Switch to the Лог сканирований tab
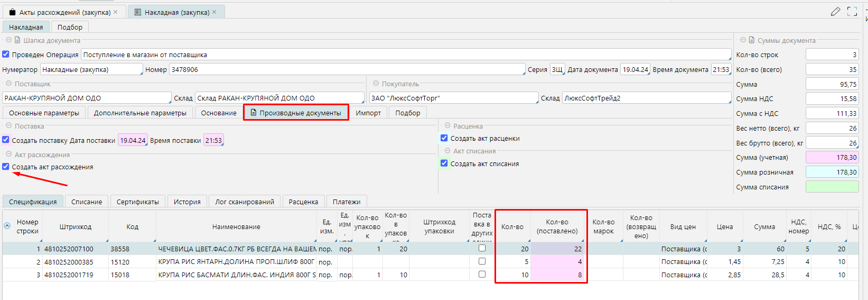This screenshot has width=868, height=300. click(x=245, y=202)
